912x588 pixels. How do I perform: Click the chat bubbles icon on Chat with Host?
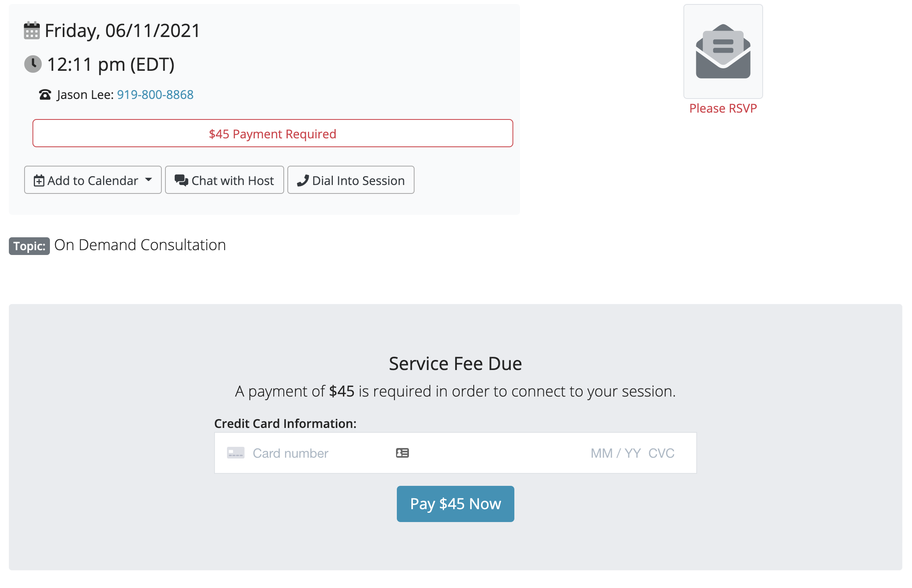coord(181,181)
